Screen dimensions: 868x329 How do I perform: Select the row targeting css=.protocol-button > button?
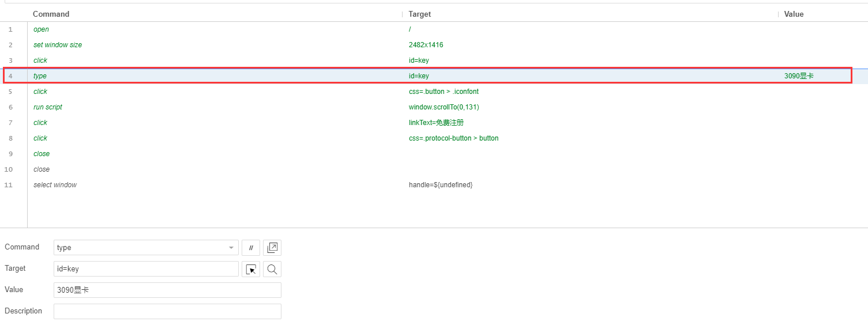click(x=453, y=138)
